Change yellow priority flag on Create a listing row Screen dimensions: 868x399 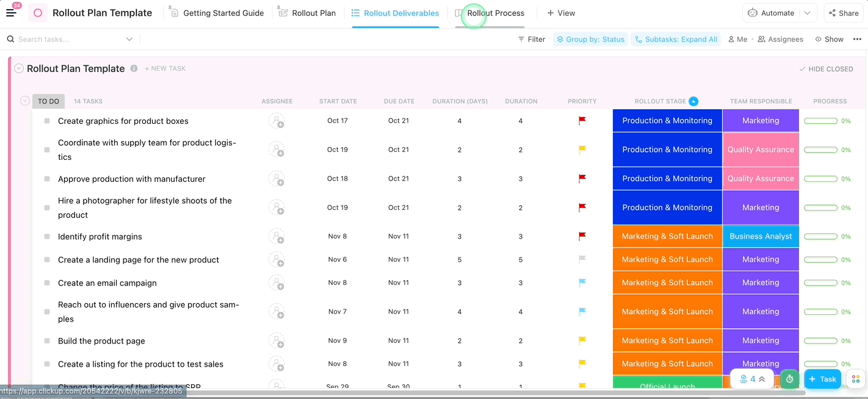582,364
